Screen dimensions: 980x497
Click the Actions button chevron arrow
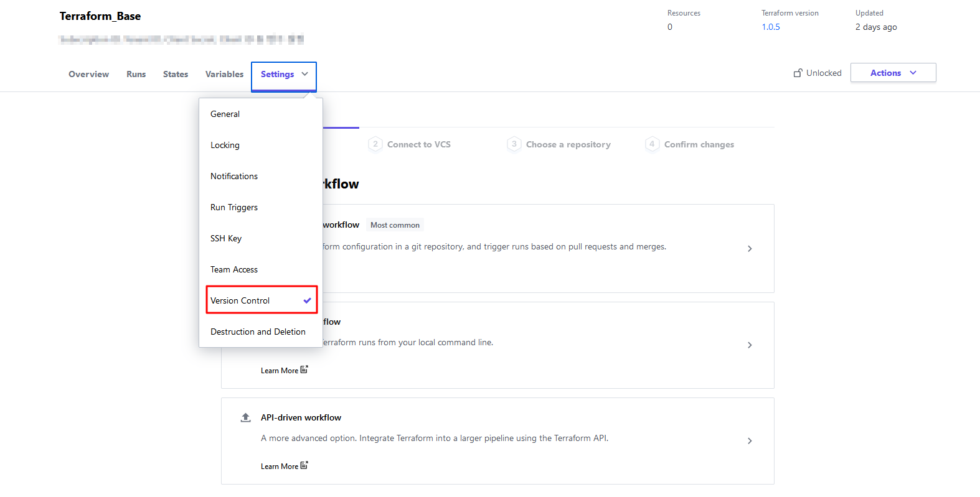tap(913, 73)
